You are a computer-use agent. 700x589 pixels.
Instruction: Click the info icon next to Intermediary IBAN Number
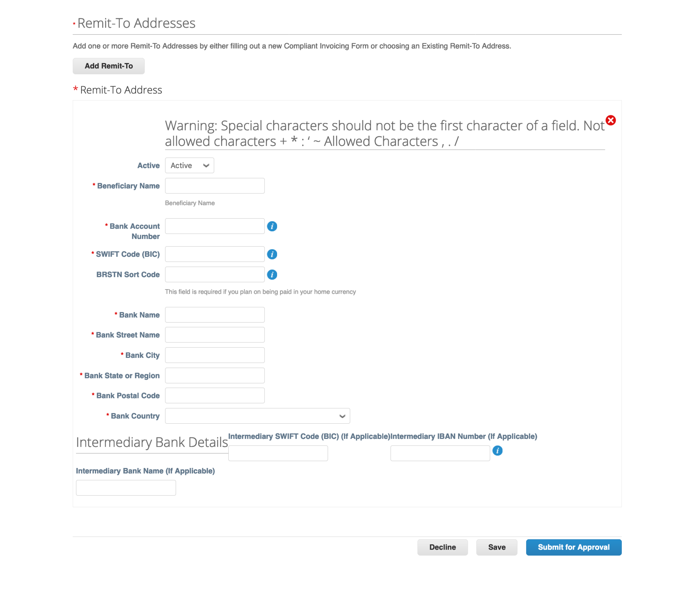[x=497, y=450]
